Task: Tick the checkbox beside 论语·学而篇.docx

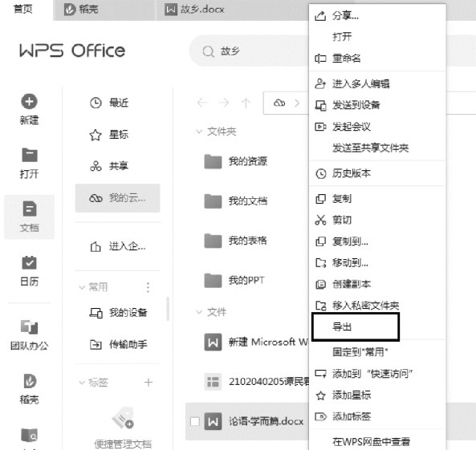Action: [x=194, y=421]
